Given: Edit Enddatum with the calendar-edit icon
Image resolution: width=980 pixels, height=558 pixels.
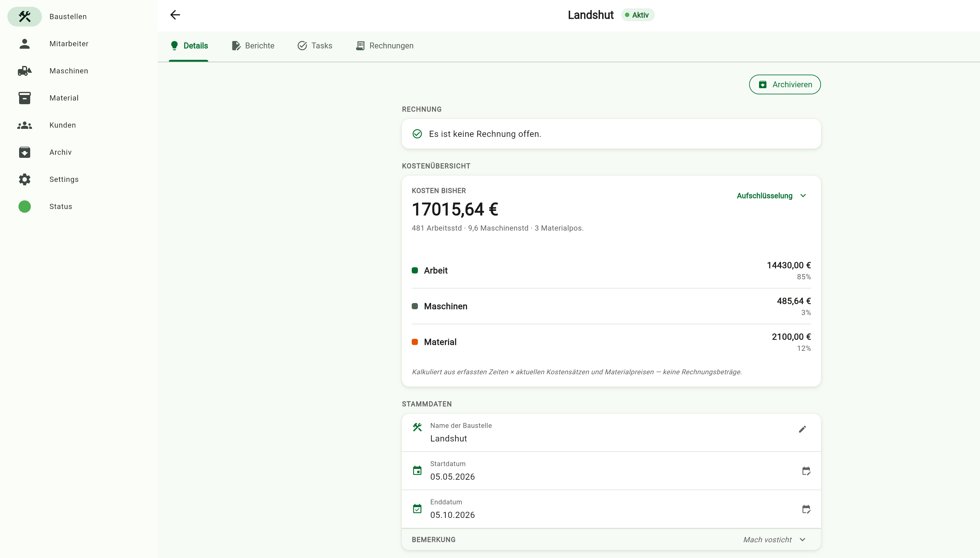Looking at the screenshot, I should click(806, 509).
